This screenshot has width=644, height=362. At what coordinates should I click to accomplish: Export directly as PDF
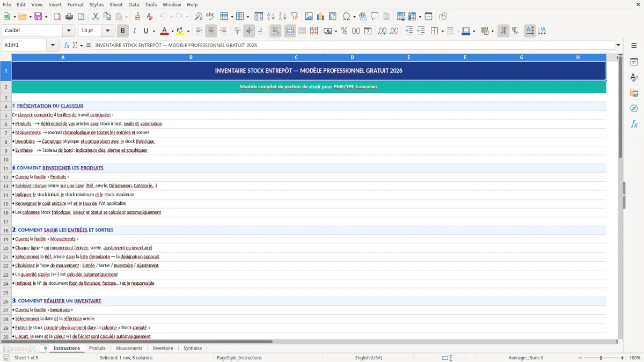tap(57, 17)
